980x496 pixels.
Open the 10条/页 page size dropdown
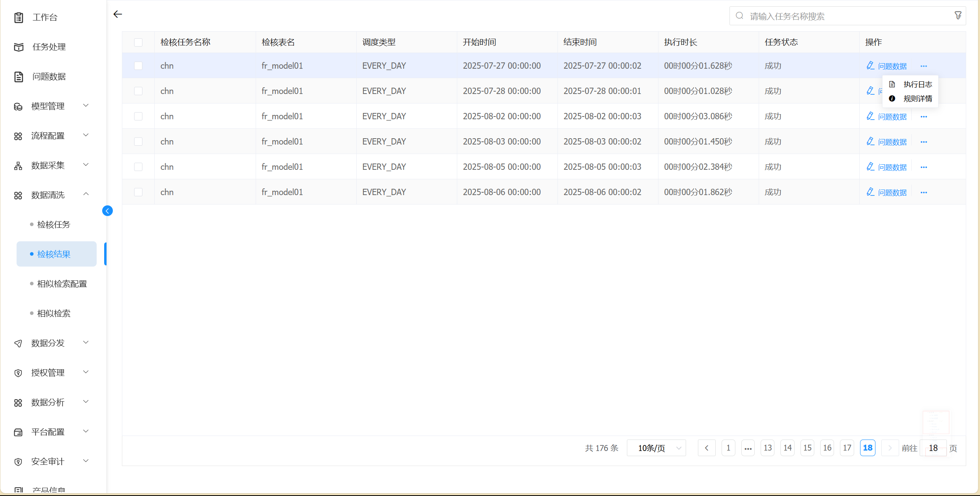[656, 448]
